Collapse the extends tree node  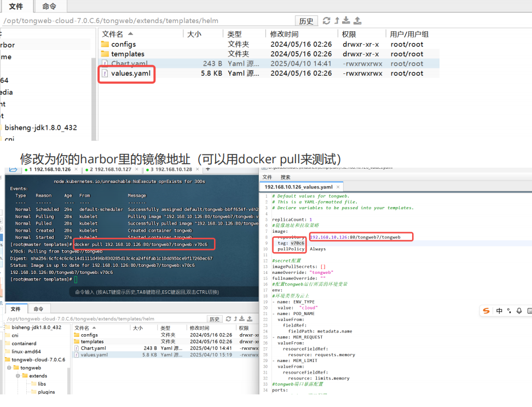[18, 376]
